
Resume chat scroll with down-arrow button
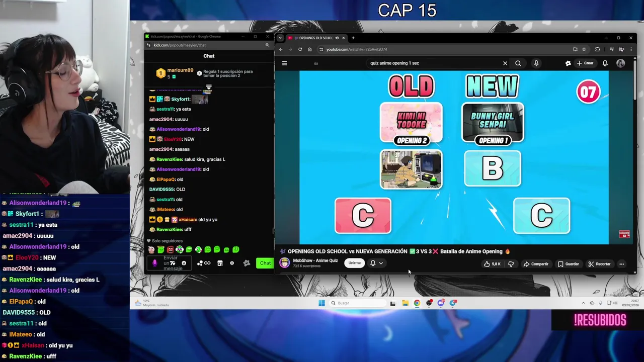[x=209, y=87]
